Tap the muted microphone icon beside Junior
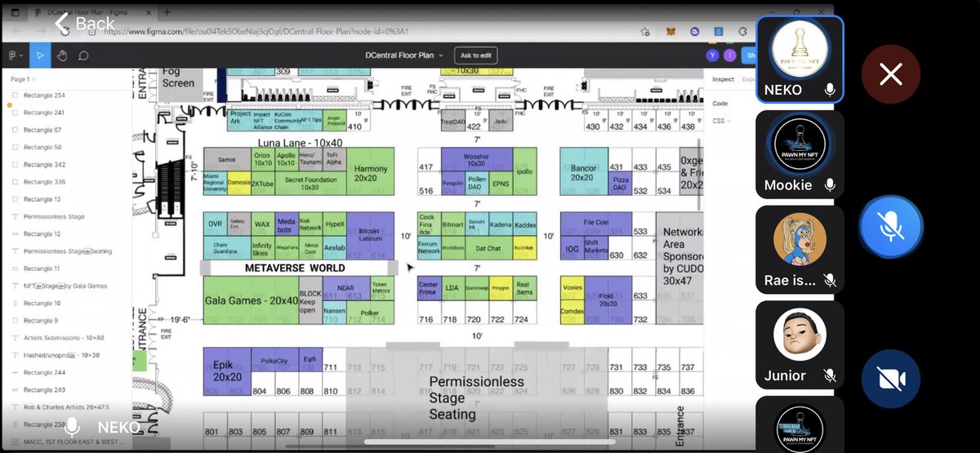The height and width of the screenshot is (453, 980). point(830,375)
